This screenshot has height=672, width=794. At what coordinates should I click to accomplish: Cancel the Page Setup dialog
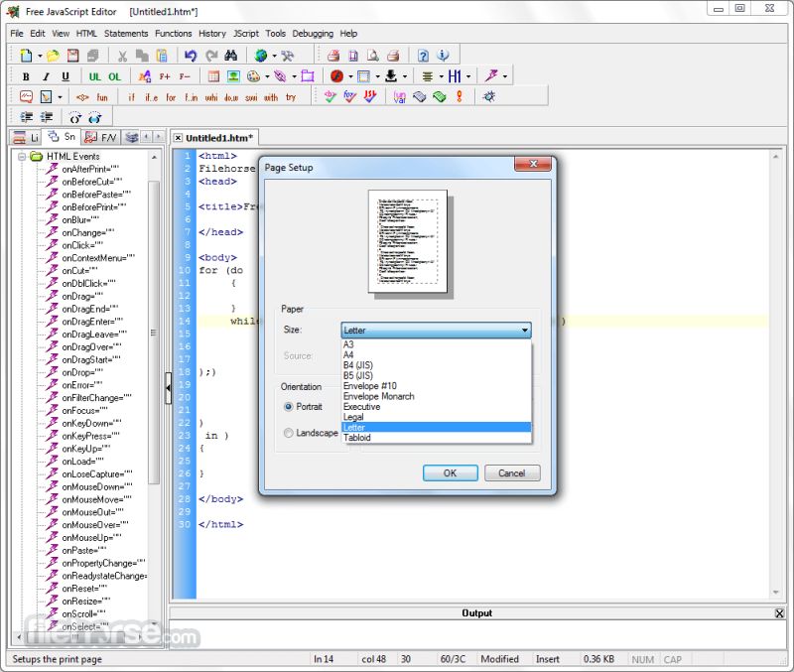(512, 472)
